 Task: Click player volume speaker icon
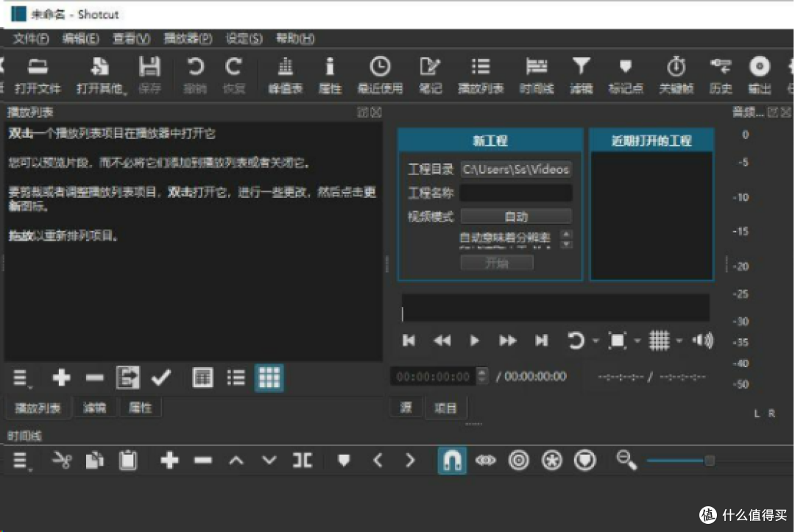(x=703, y=341)
